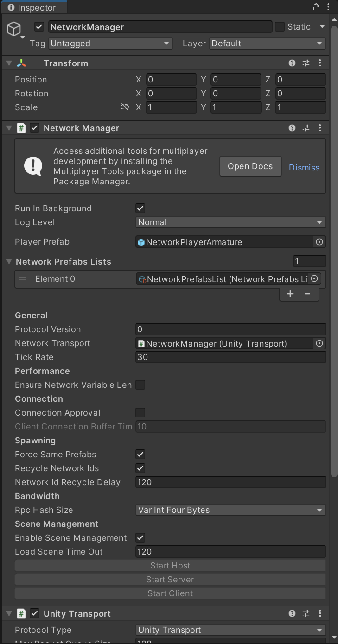Viewport: 338px width, 644px height.
Task: Open Unity Transport component help icon
Action: [x=292, y=614]
